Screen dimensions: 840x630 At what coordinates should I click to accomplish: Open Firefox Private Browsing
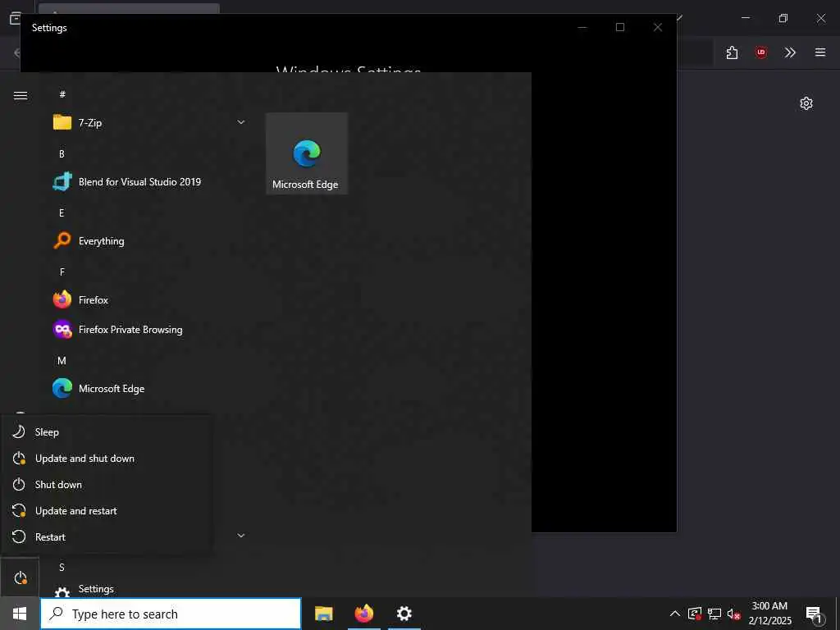[x=149, y=330]
